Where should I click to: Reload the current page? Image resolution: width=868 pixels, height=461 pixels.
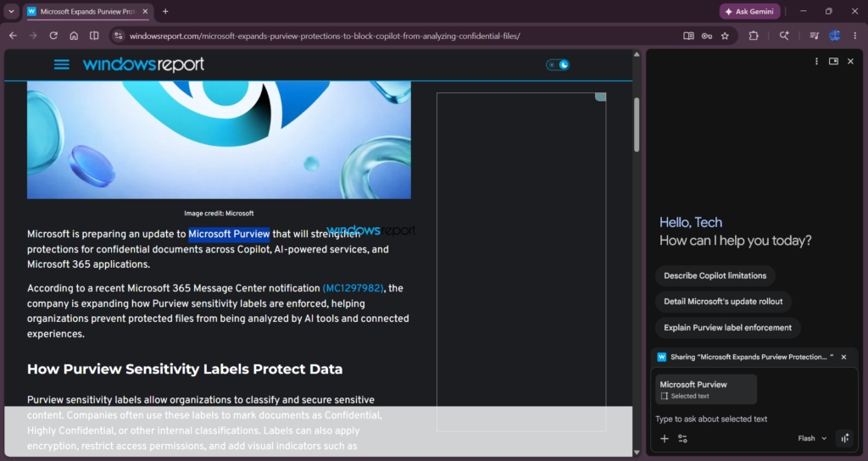tap(53, 36)
